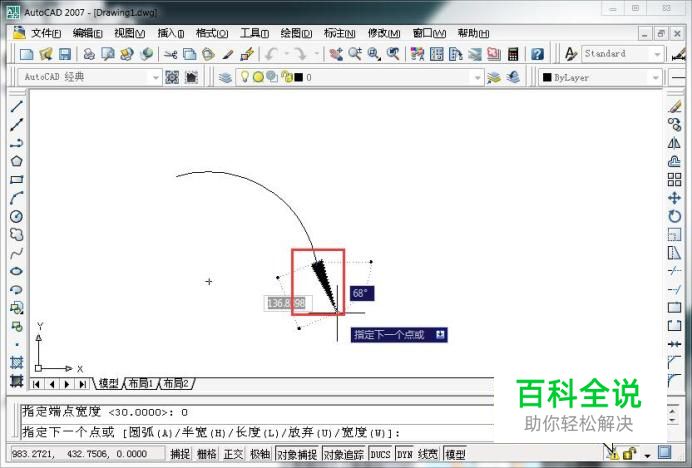The height and width of the screenshot is (468, 692).
Task: Select the Circle draw tool
Action: [17, 216]
